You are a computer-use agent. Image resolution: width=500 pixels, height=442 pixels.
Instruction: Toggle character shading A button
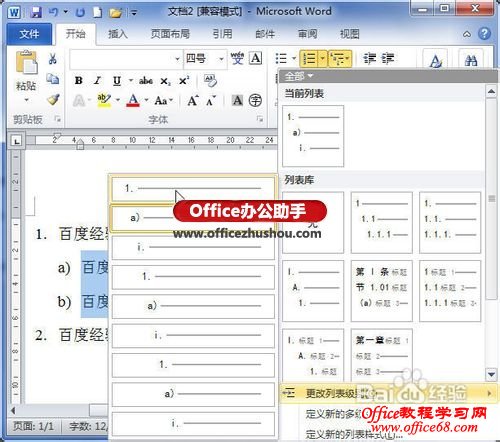click(x=237, y=100)
